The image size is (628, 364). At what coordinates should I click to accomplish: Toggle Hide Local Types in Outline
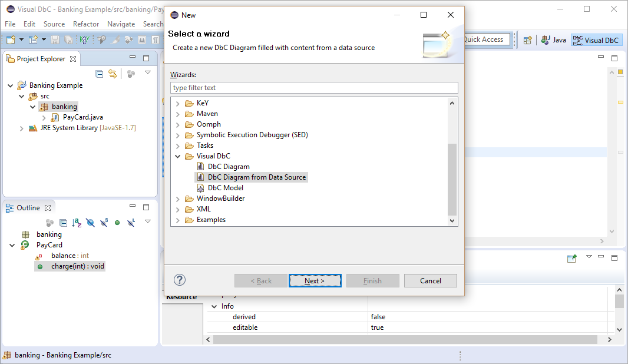tap(131, 223)
